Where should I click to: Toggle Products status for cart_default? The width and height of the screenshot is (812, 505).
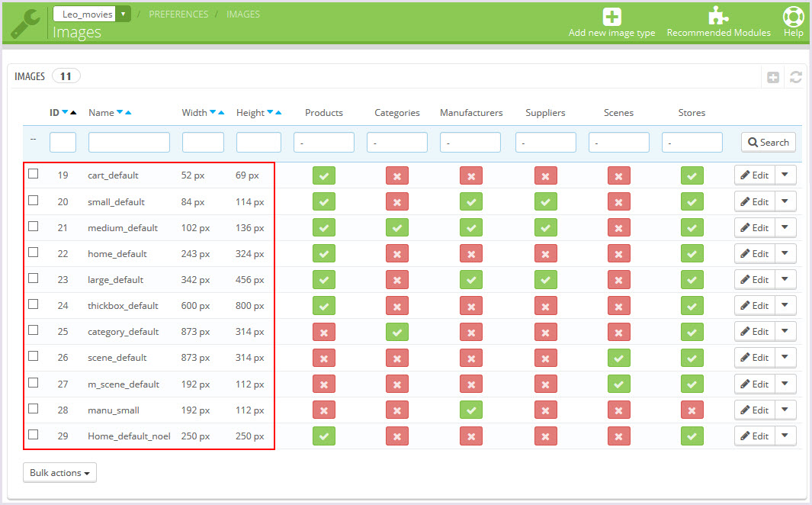click(x=324, y=175)
